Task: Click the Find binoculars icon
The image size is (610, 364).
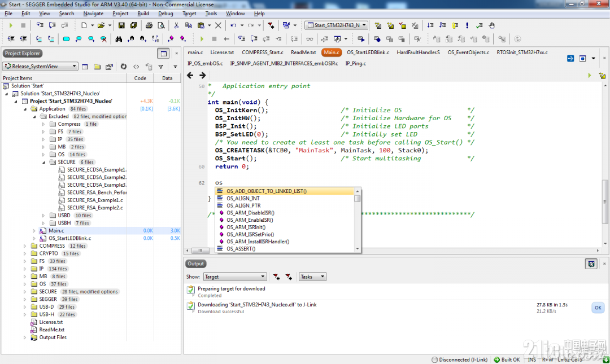Action: pos(119,39)
